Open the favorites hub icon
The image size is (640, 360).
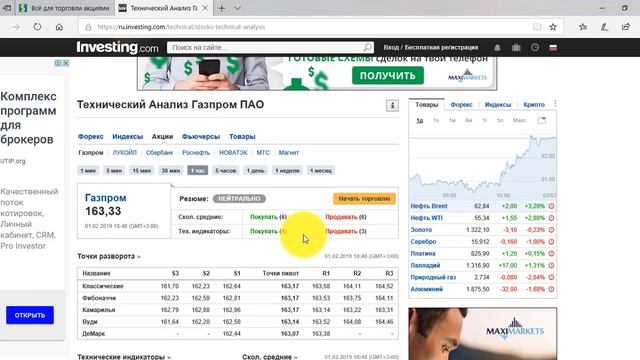583,27
